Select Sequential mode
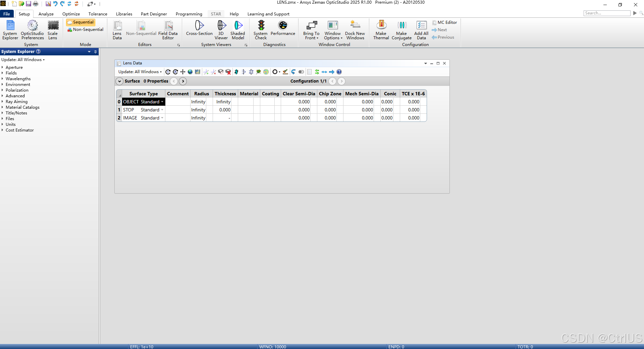This screenshot has height=349, width=644. tap(81, 22)
